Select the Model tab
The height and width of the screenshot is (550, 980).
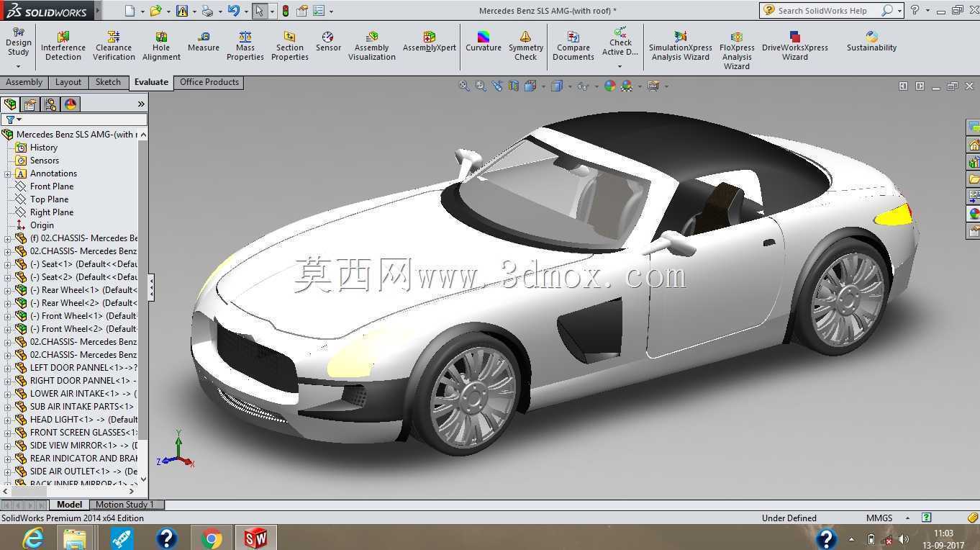coord(70,505)
